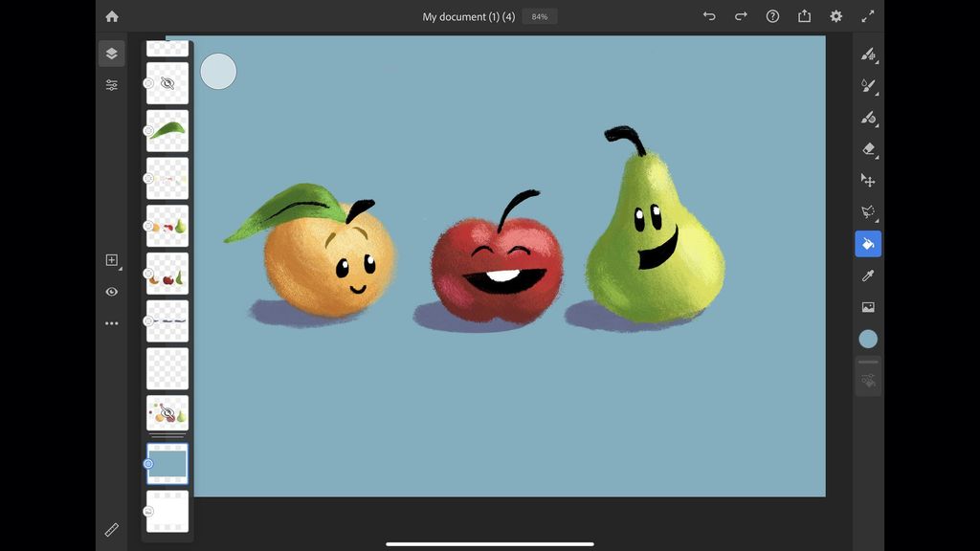Toggle layer visibility with the eye icon
Viewport: 980px width, 551px height.
[x=112, y=292]
